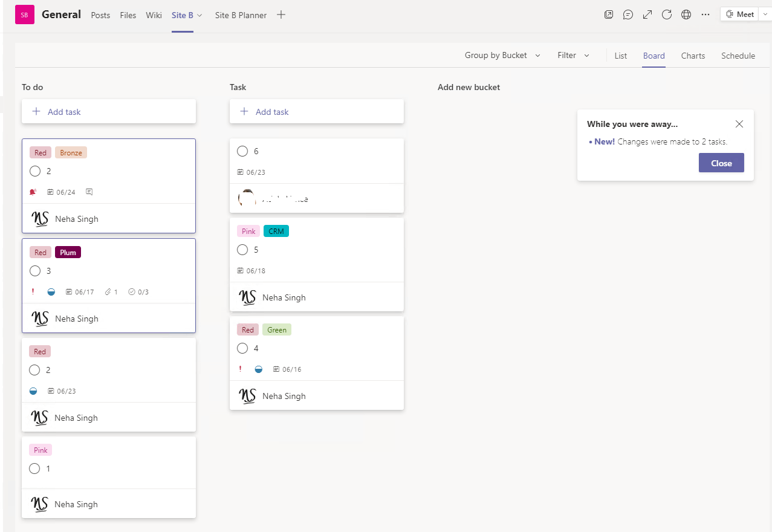Show the tab conversation chat icon
This screenshot has height=532, width=772.
click(x=628, y=15)
